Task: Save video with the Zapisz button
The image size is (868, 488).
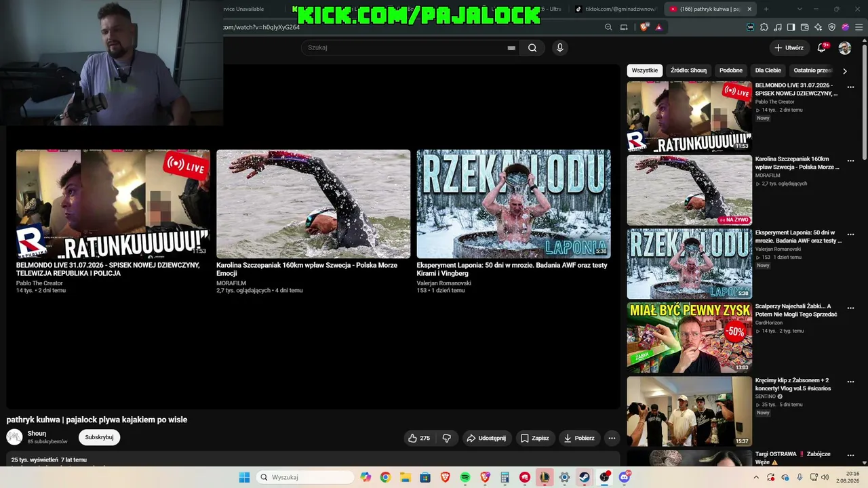Action: pos(535,438)
